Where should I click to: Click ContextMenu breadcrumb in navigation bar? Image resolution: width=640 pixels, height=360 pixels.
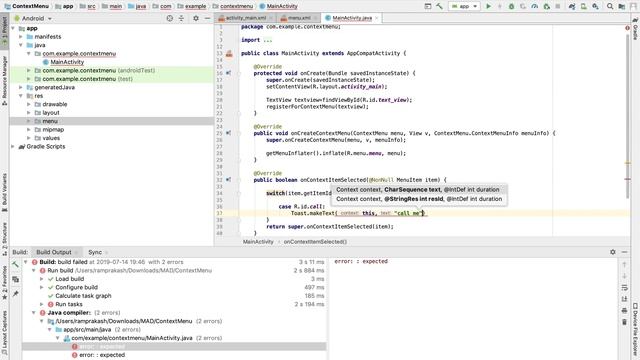(27, 6)
